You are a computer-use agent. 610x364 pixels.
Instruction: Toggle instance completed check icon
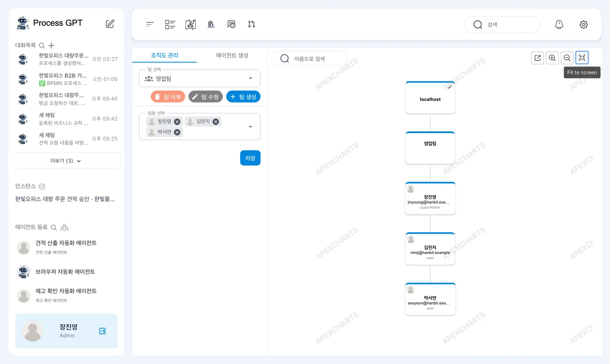(42, 187)
